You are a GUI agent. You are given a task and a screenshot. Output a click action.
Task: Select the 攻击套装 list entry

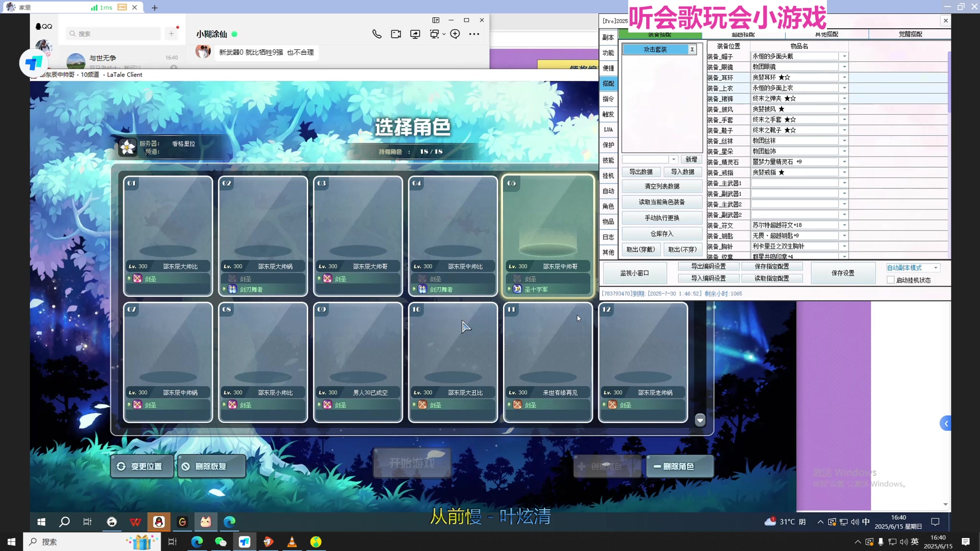(655, 49)
